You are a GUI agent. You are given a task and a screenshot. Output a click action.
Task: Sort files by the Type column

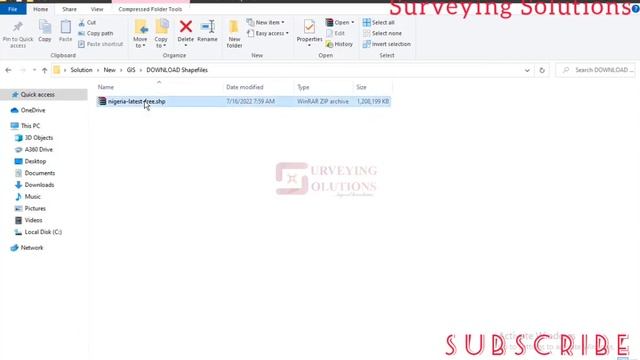[303, 87]
